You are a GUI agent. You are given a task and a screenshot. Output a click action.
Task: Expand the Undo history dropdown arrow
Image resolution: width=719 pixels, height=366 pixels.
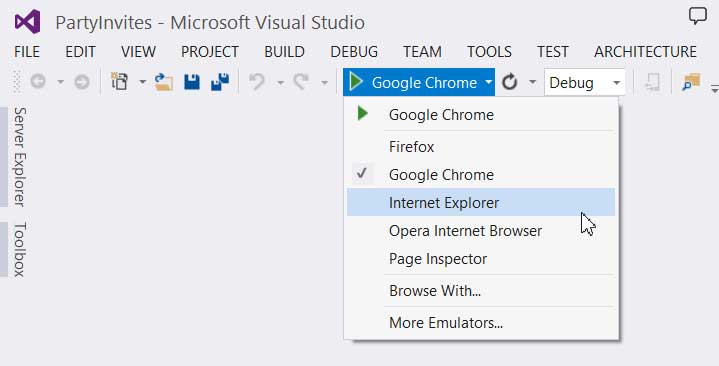tap(280, 83)
